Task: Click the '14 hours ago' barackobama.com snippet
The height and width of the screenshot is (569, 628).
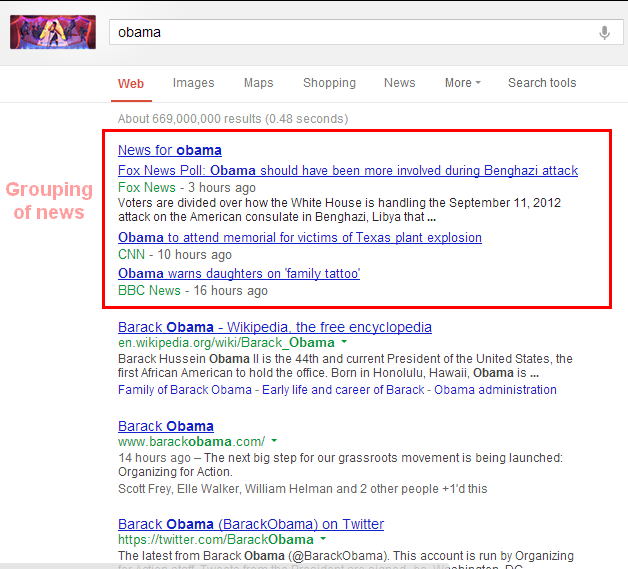Action: pos(340,464)
